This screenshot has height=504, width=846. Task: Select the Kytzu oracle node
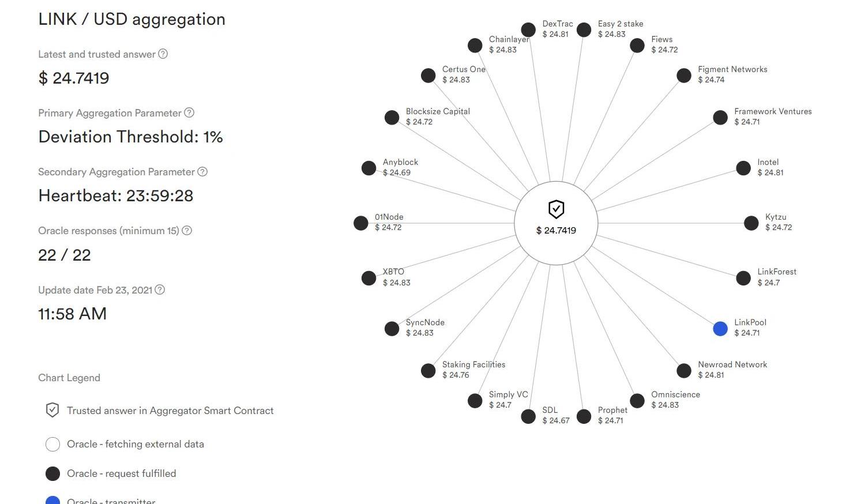coord(751,223)
